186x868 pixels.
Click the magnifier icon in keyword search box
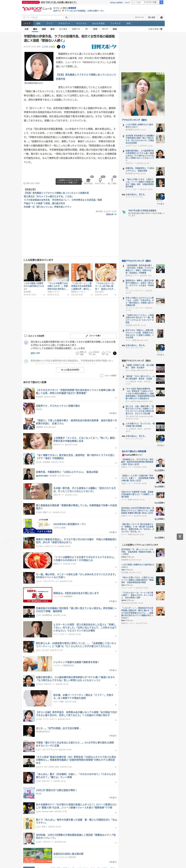pyautogui.click(x=66, y=18)
